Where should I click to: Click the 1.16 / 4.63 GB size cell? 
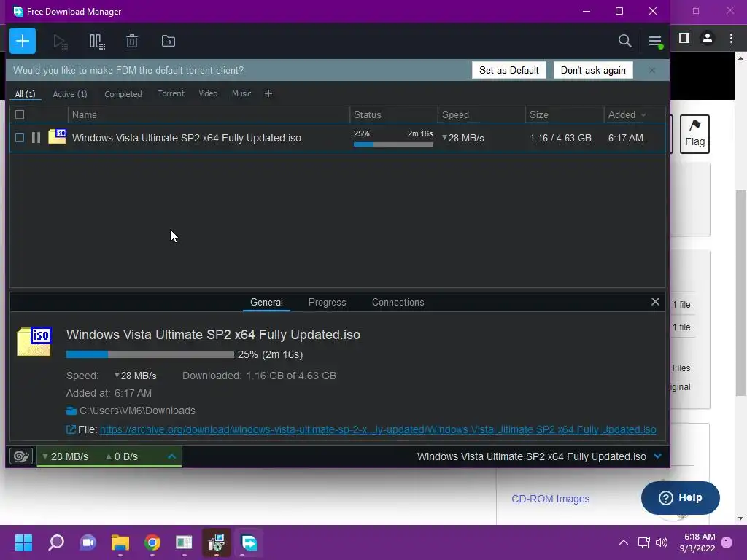pos(560,138)
